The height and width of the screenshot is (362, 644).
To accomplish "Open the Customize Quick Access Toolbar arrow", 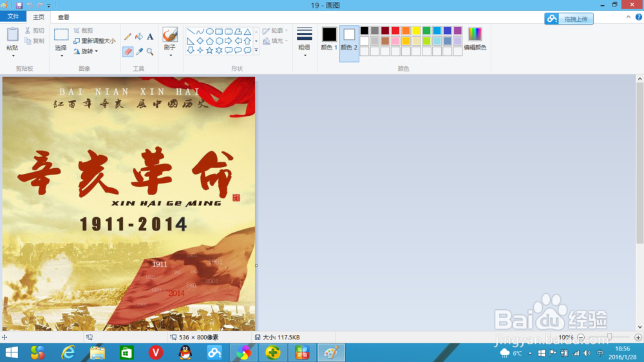I will coord(49,6).
